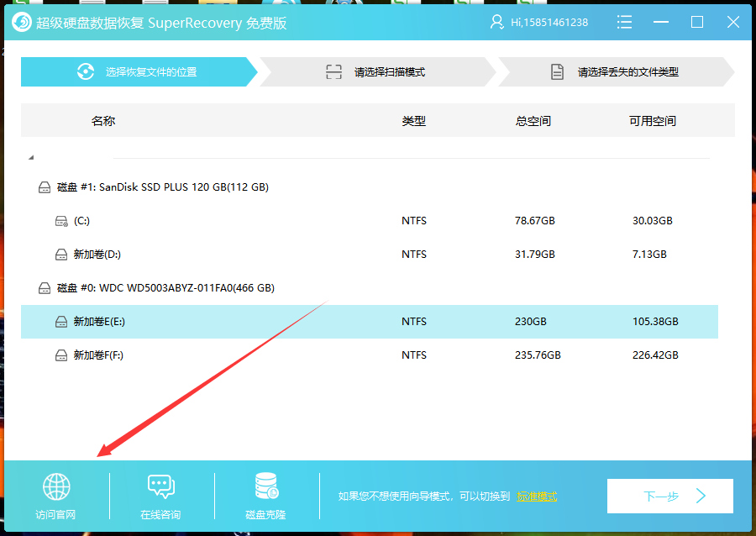Click the SanDisk disk drive icon
Screen dimensions: 756x536
(45, 187)
